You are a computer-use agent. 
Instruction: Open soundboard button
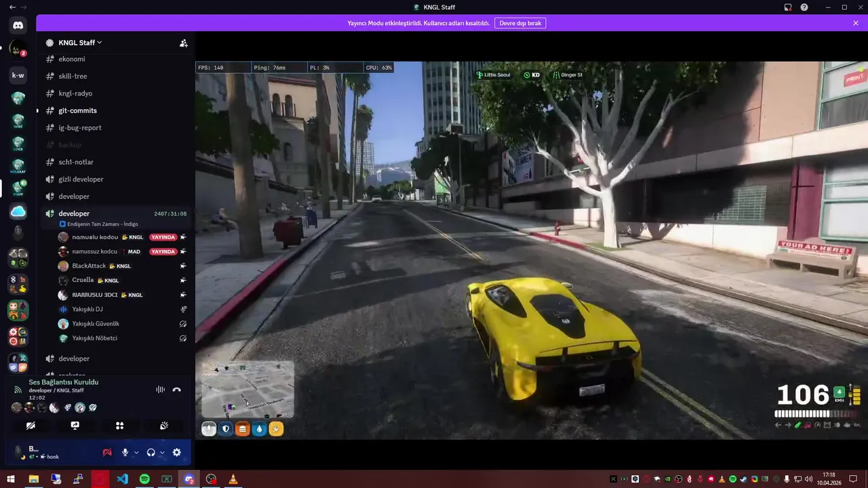tap(164, 426)
